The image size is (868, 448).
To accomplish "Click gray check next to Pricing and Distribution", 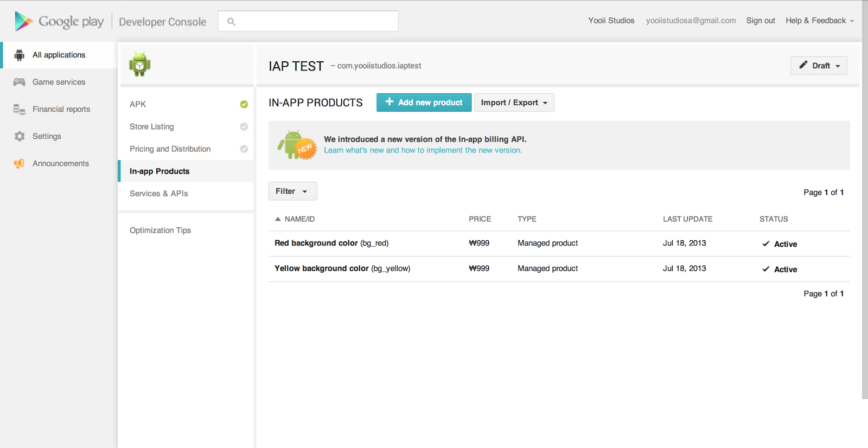I will [244, 149].
